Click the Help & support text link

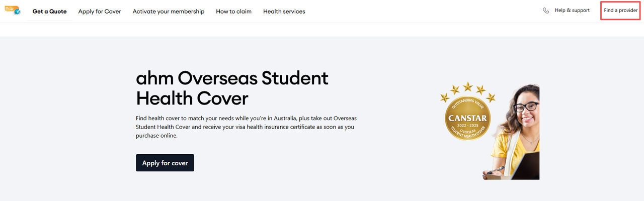coord(572,11)
